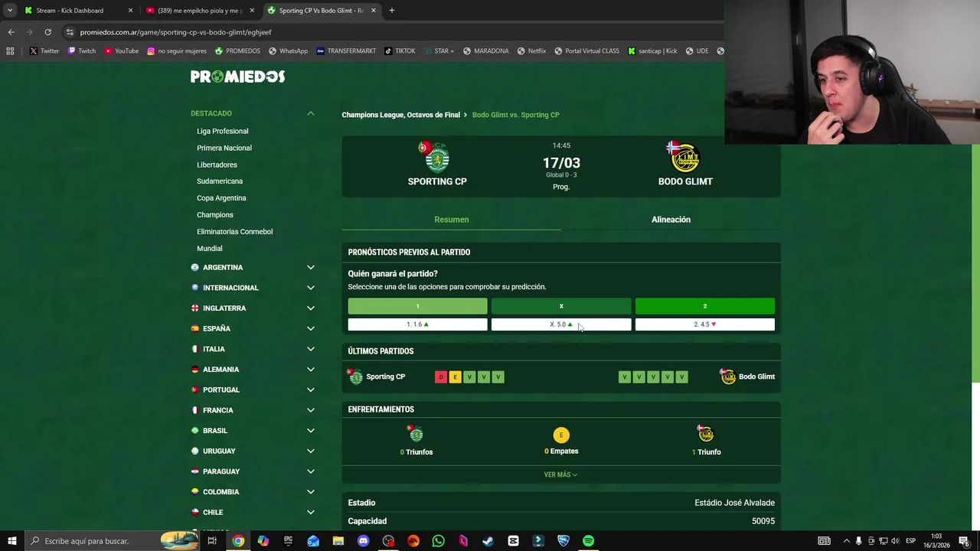The image size is (980, 551).
Task: Open the Twitch bookmark
Action: click(x=82, y=51)
